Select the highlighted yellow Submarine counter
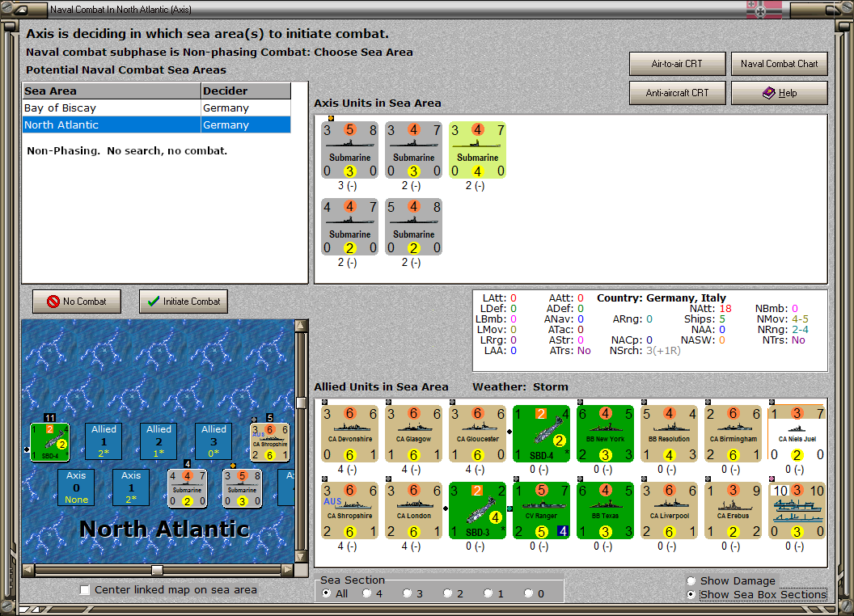Viewport: 854px width, 616px height. tap(478, 150)
